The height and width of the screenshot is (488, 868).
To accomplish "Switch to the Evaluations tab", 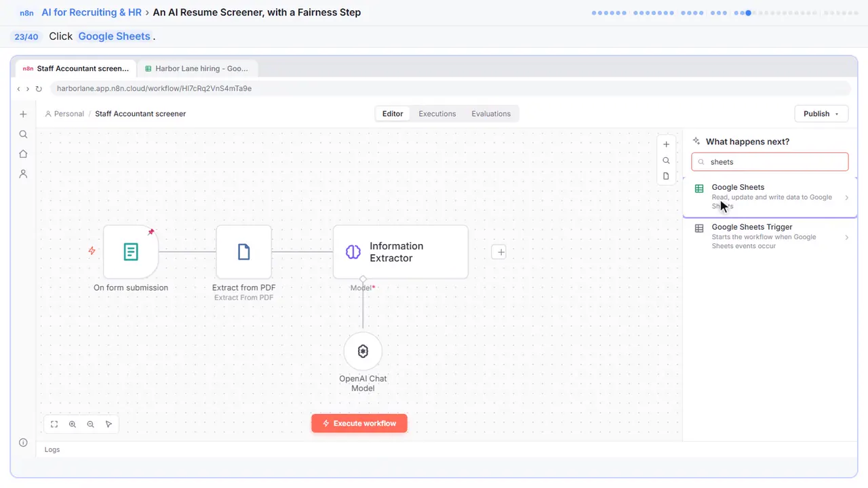I will [491, 114].
